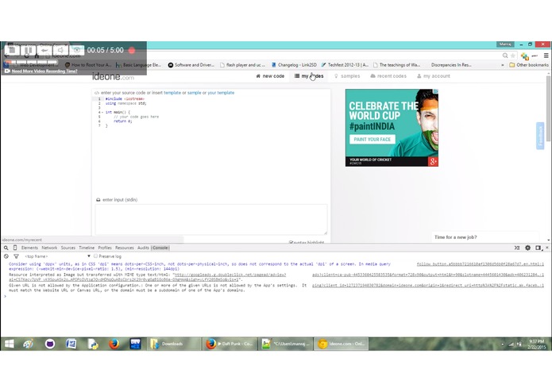
Task: Toggle the console filter funnel icon
Action: [16, 256]
